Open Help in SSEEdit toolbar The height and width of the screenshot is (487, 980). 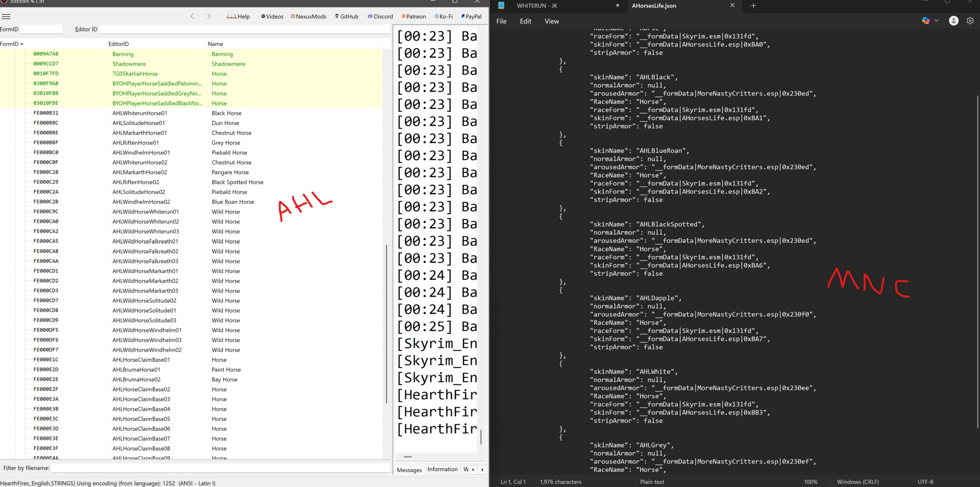(238, 16)
